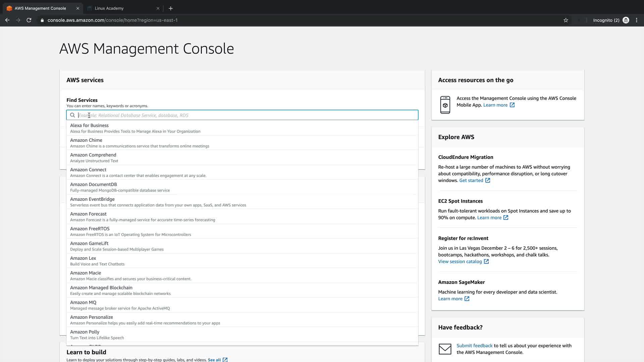Screen dimensions: 644x362
Task: Reload the page with refresh icon
Action: [x=29, y=20]
